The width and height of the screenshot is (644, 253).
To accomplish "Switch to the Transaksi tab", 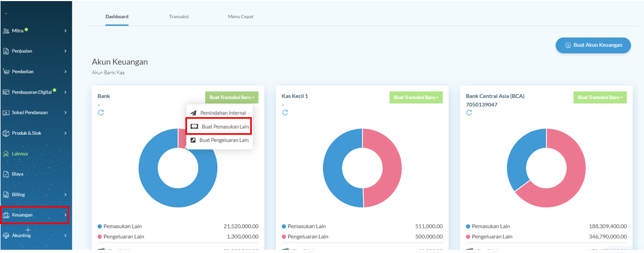I will coord(179,17).
